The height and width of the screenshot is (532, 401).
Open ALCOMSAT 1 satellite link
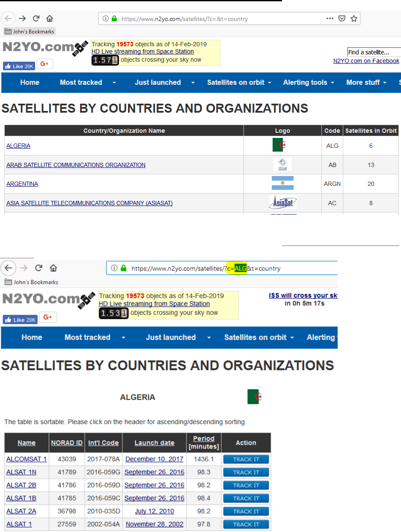tap(27, 459)
